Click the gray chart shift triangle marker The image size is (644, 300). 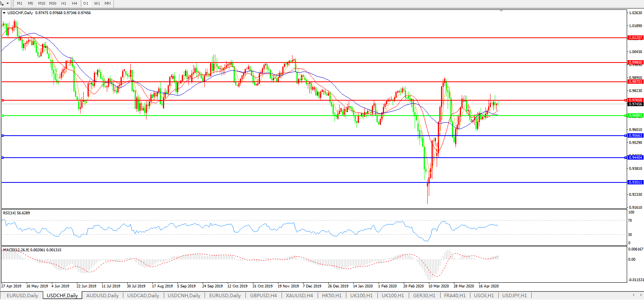(501, 11)
